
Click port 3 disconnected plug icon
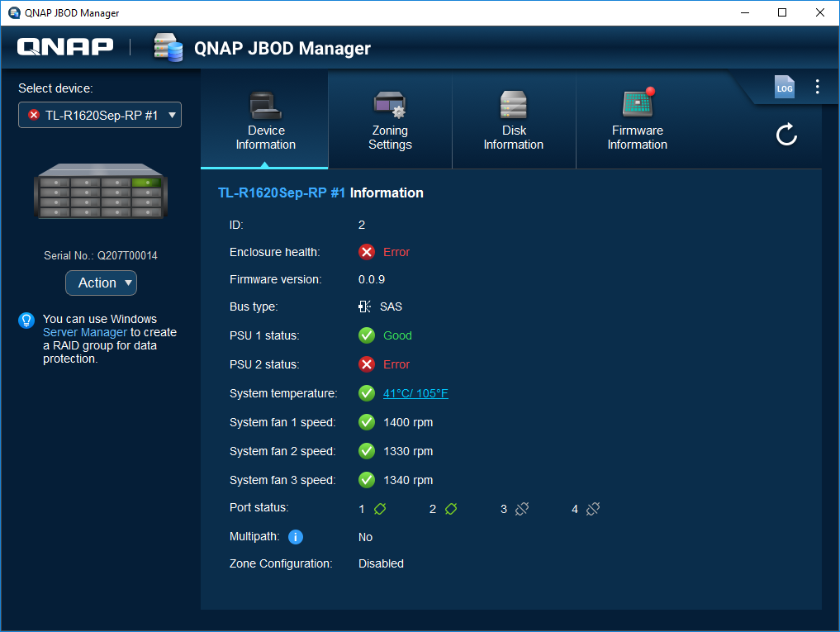(x=521, y=509)
